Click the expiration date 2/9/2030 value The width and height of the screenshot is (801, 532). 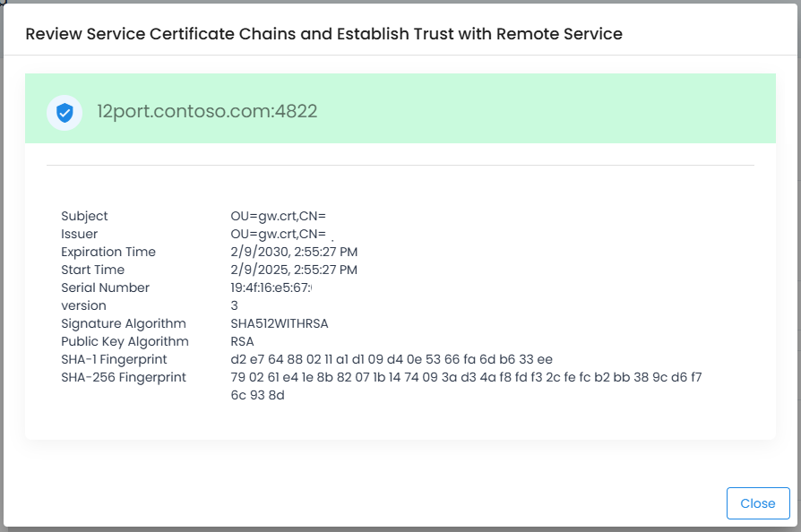[x=294, y=252]
